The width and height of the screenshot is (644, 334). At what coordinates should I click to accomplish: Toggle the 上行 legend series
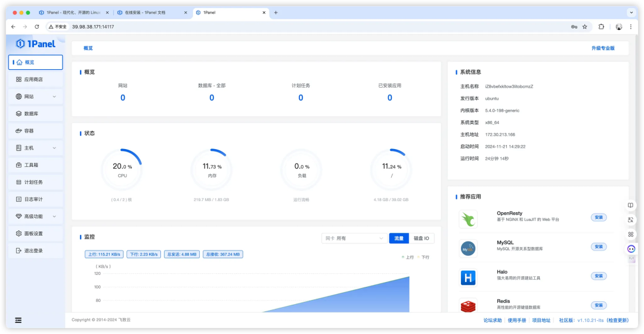tap(408, 257)
